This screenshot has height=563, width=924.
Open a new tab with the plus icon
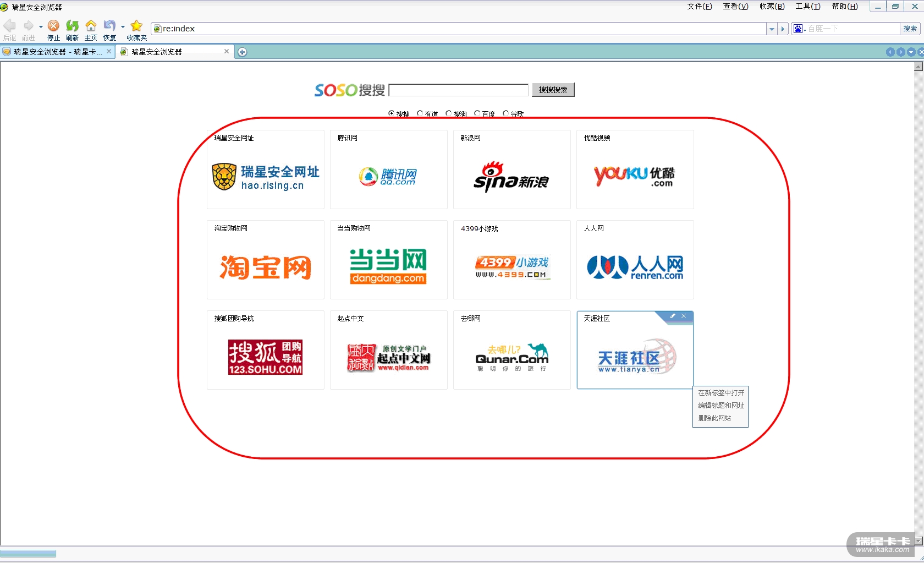tap(242, 52)
